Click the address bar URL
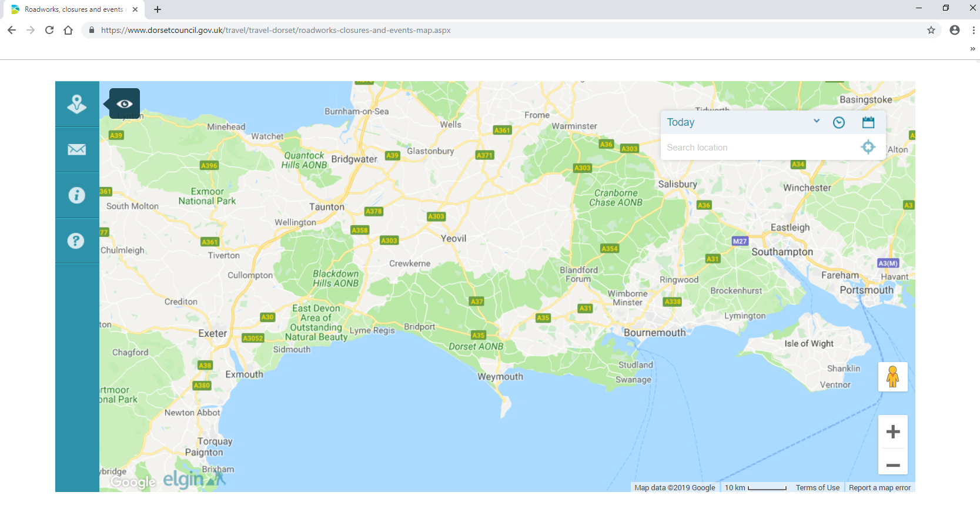The height and width of the screenshot is (512, 980). [276, 30]
